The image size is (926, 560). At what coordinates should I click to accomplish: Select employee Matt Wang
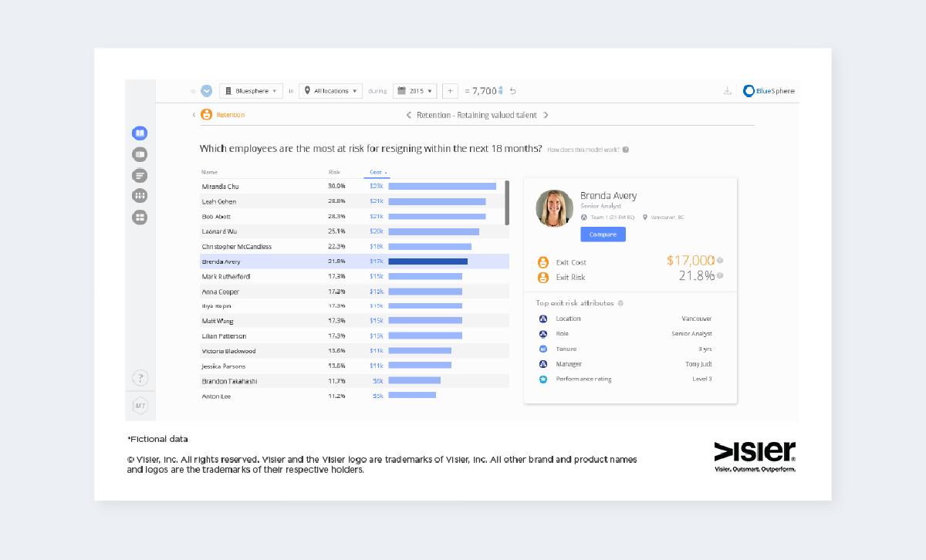218,321
